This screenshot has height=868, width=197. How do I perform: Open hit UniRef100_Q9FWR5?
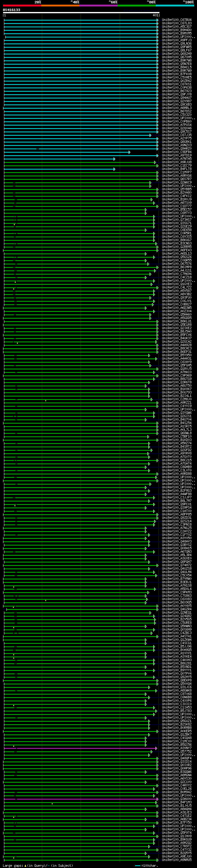pos(176,47)
